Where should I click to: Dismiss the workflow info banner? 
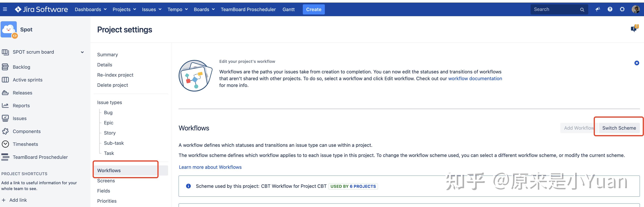636,63
